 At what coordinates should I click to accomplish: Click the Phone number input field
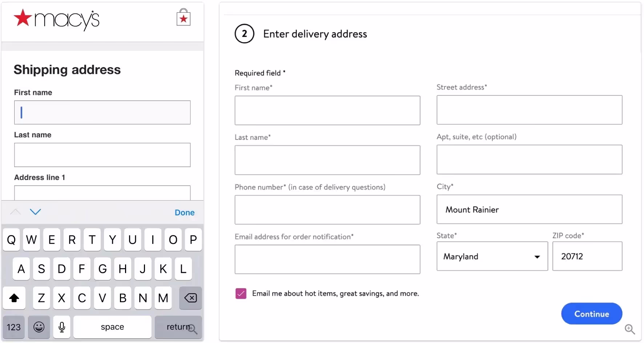coord(327,210)
